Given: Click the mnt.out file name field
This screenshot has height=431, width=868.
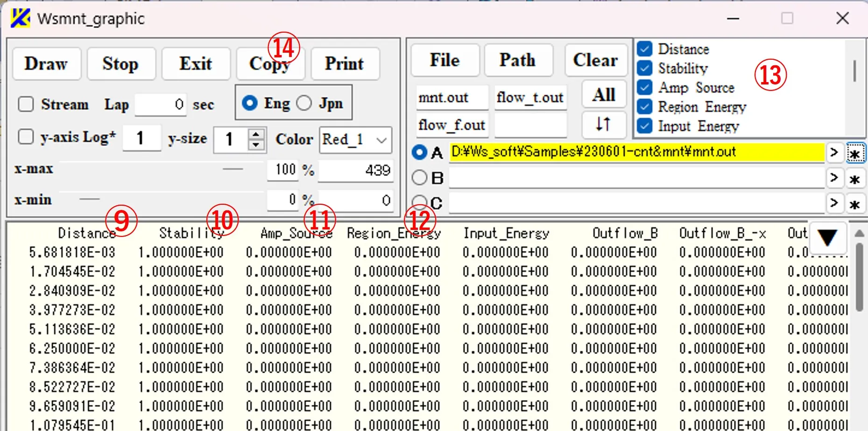Looking at the screenshot, I should [452, 97].
